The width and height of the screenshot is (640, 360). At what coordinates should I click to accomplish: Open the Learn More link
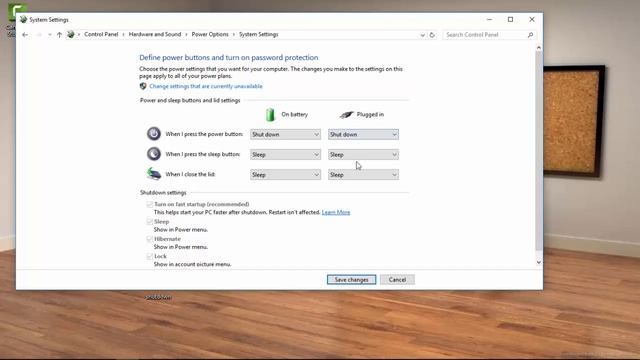pos(336,212)
